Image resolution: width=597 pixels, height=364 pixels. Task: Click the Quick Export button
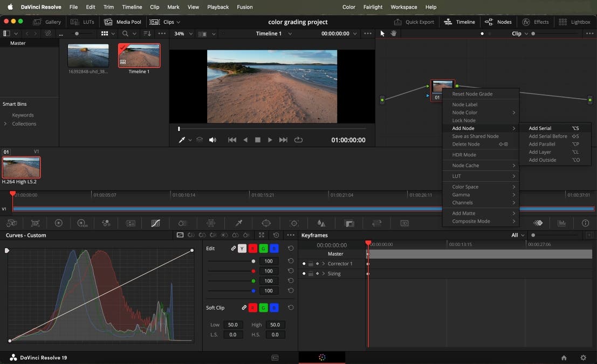coord(415,22)
